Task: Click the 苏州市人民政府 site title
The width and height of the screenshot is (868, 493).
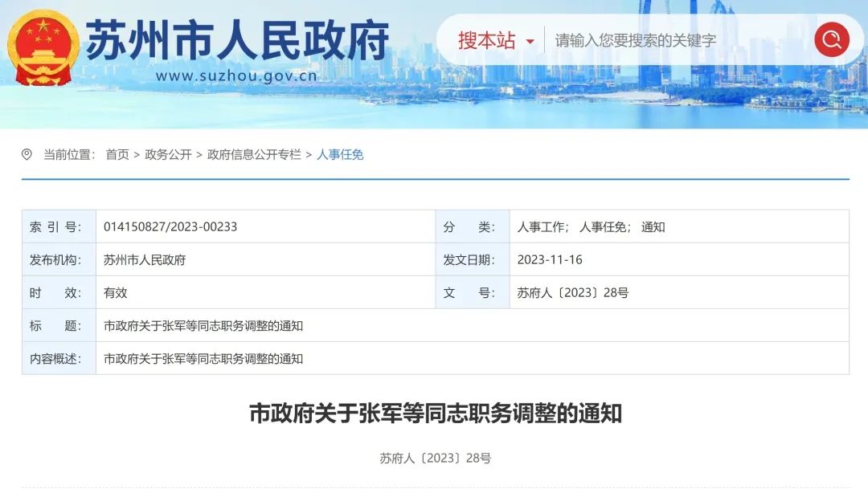Action: [x=237, y=39]
